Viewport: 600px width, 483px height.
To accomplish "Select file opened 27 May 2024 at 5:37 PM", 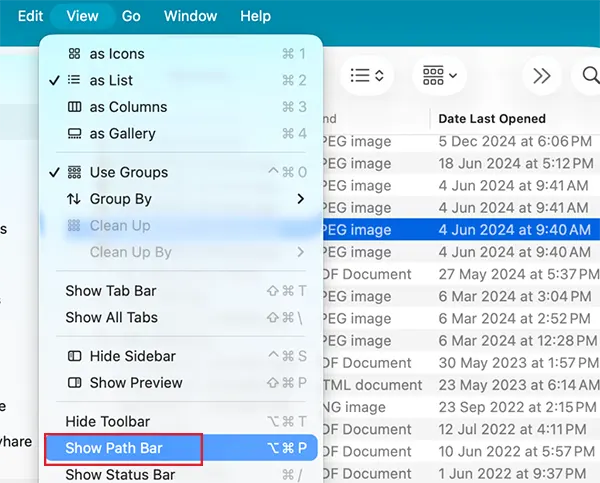I will (x=461, y=274).
